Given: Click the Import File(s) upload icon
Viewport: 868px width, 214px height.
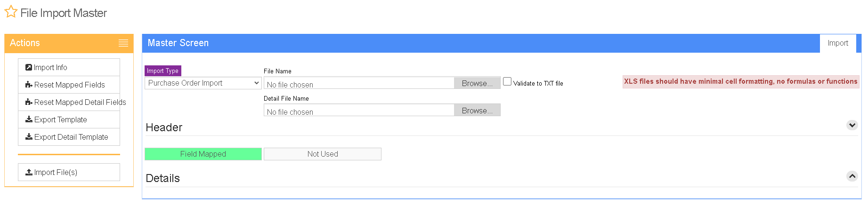Looking at the screenshot, I should tap(29, 172).
